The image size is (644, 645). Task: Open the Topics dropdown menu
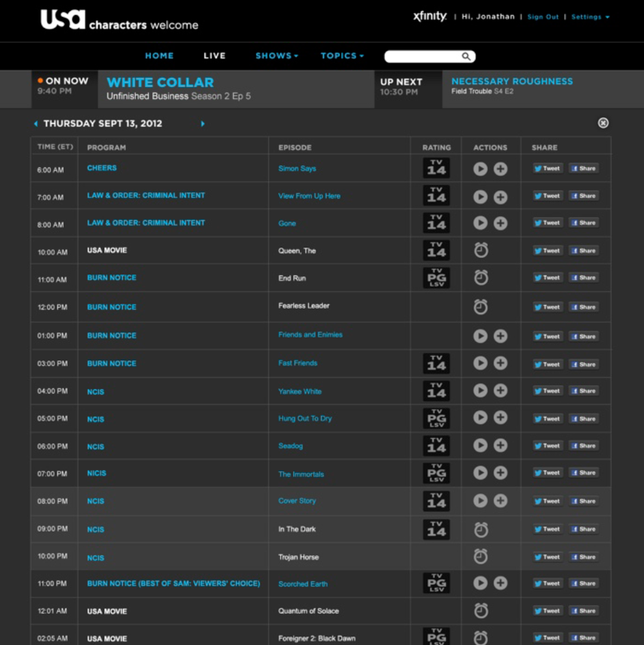[x=342, y=55]
